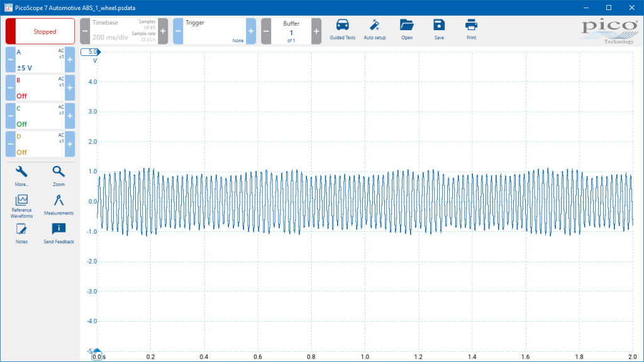Go to next buffer with plus button
This screenshot has height=362, width=644.
tap(316, 31)
